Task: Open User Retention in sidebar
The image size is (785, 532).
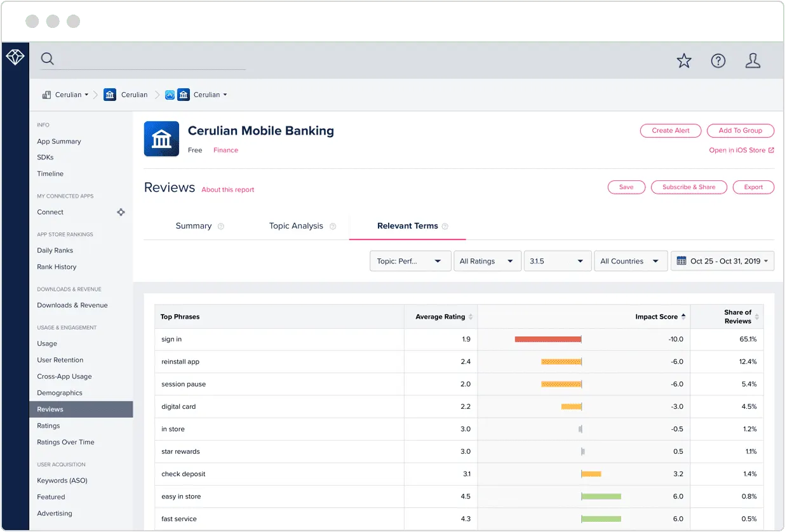Action: 60,360
